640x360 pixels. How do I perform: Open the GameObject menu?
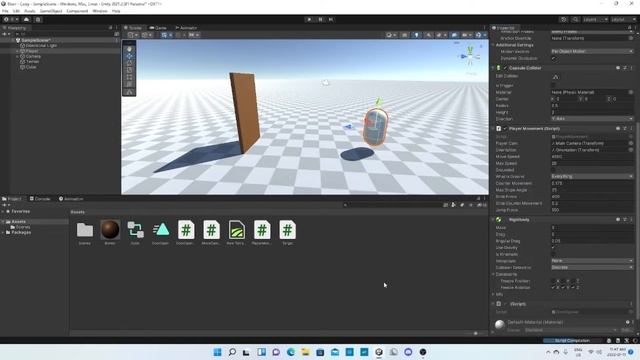pyautogui.click(x=51, y=11)
